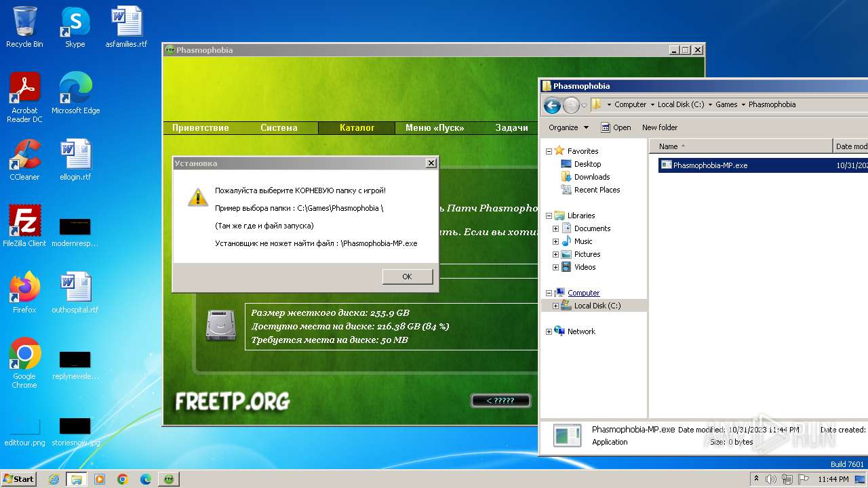Open the Меню «Пуск» tab
The image size is (868, 488).
pyautogui.click(x=435, y=127)
